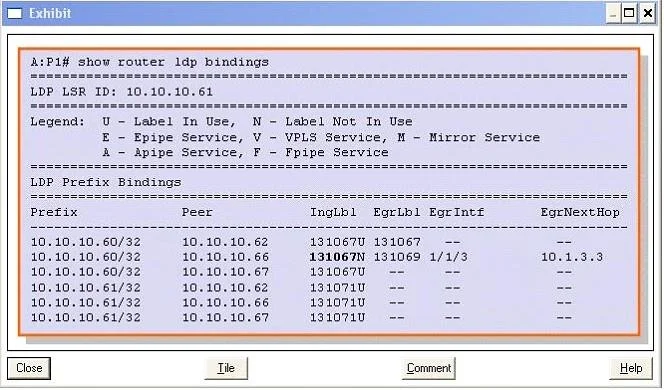The image size is (664, 390).
Task: Click peer 10.10.10.66 in the 10.10.10.61/32 row
Action: pyautogui.click(x=225, y=303)
